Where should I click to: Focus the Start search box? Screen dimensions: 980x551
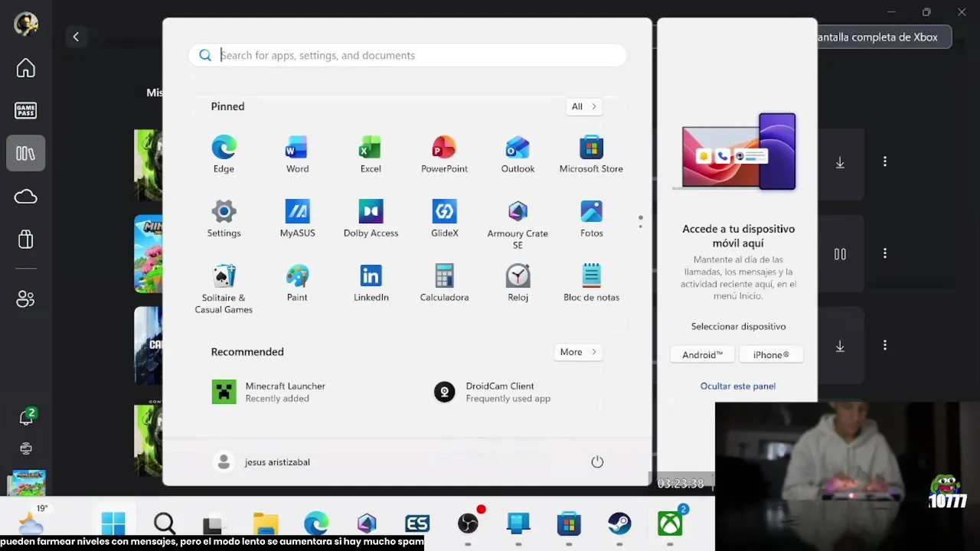407,55
